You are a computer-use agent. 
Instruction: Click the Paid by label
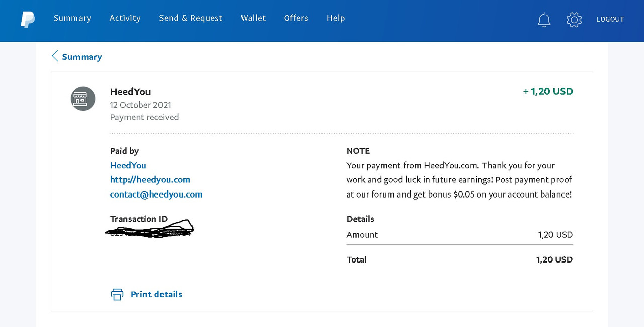tap(124, 151)
